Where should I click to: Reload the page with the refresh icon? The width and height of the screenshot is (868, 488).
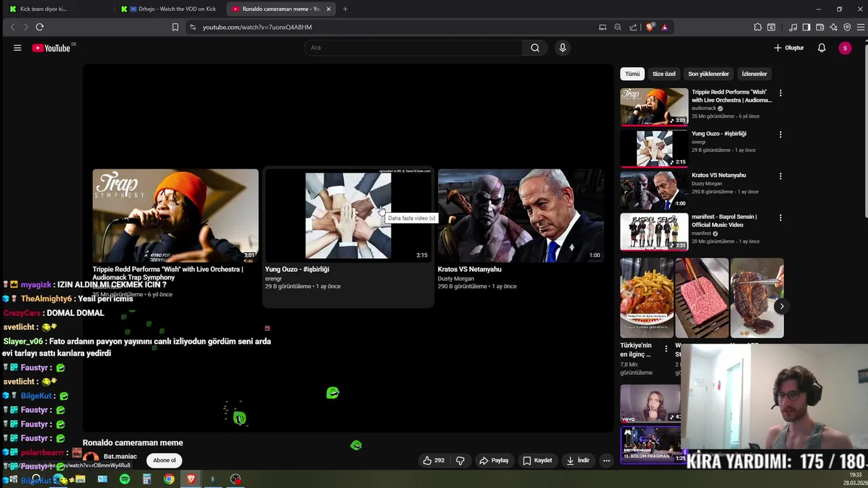point(39,27)
